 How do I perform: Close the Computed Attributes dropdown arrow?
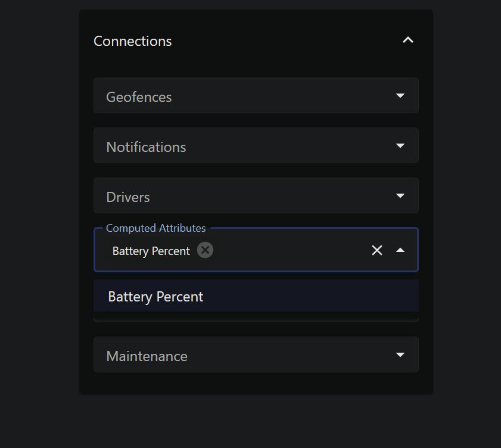400,250
